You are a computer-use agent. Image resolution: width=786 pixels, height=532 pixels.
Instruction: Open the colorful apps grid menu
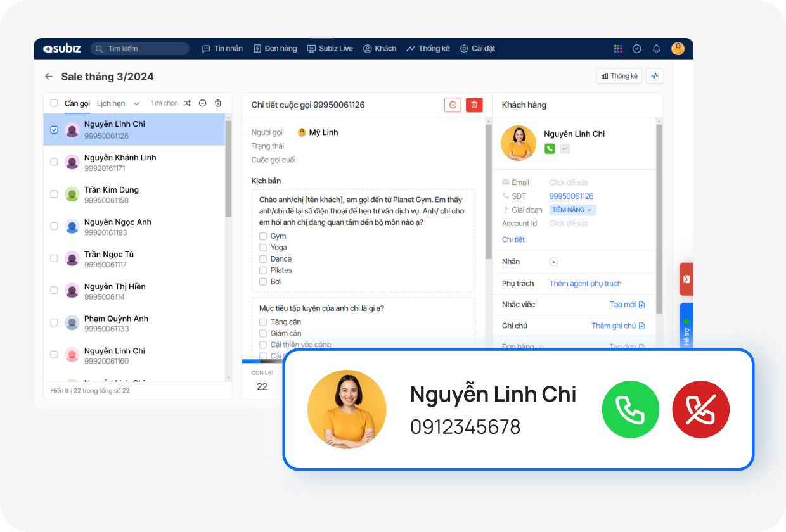pyautogui.click(x=618, y=49)
